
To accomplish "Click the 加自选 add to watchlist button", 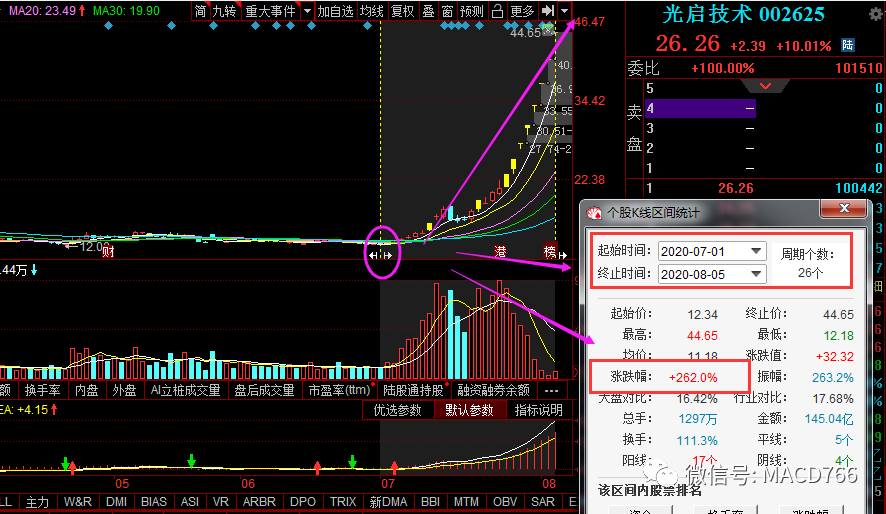I will 335,11.
